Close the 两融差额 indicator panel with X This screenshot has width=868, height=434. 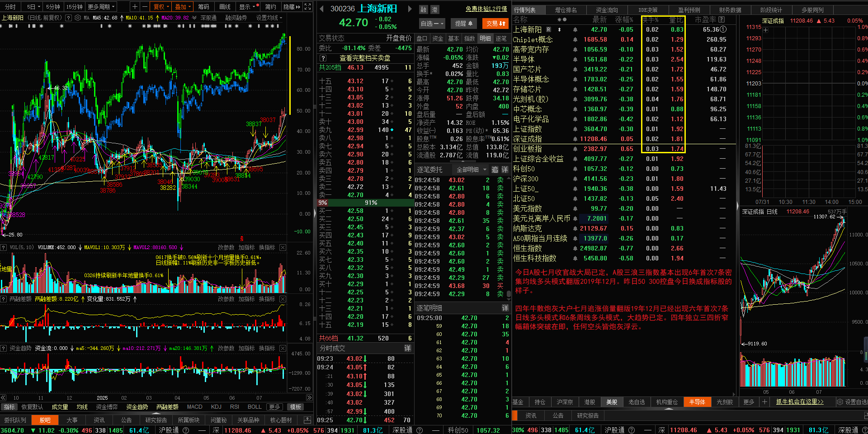[283, 299]
